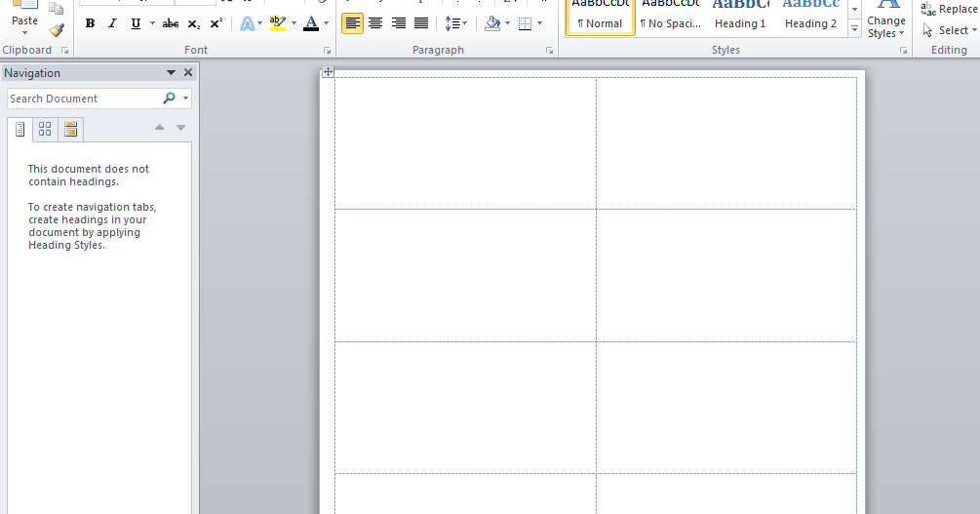Open the Navigation pane options arrow
This screenshot has height=514, width=980.
tap(171, 72)
